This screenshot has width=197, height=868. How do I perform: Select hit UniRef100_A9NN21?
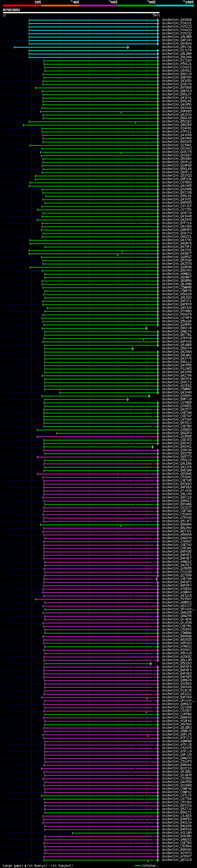click(x=176, y=274)
